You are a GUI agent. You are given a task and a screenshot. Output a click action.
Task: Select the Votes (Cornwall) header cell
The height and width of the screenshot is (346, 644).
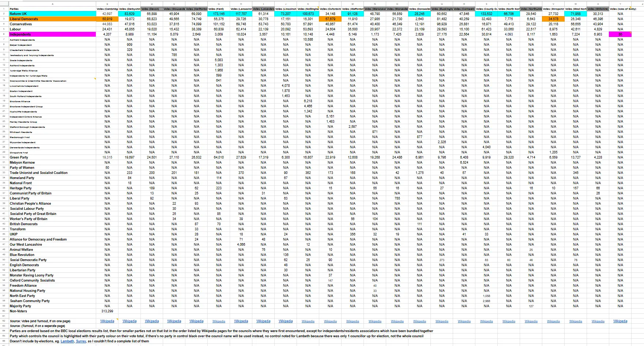coord(464,9)
